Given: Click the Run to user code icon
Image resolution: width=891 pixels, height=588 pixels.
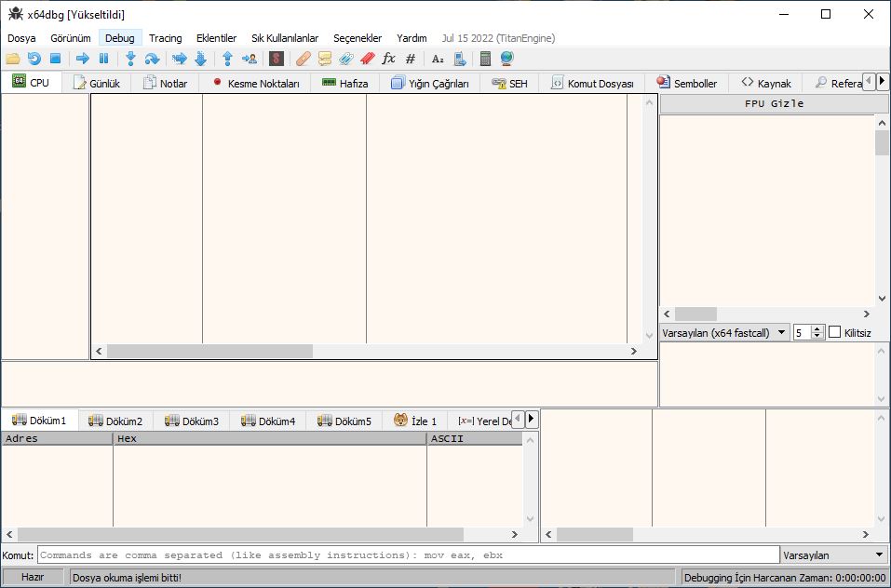Looking at the screenshot, I should pyautogui.click(x=249, y=59).
